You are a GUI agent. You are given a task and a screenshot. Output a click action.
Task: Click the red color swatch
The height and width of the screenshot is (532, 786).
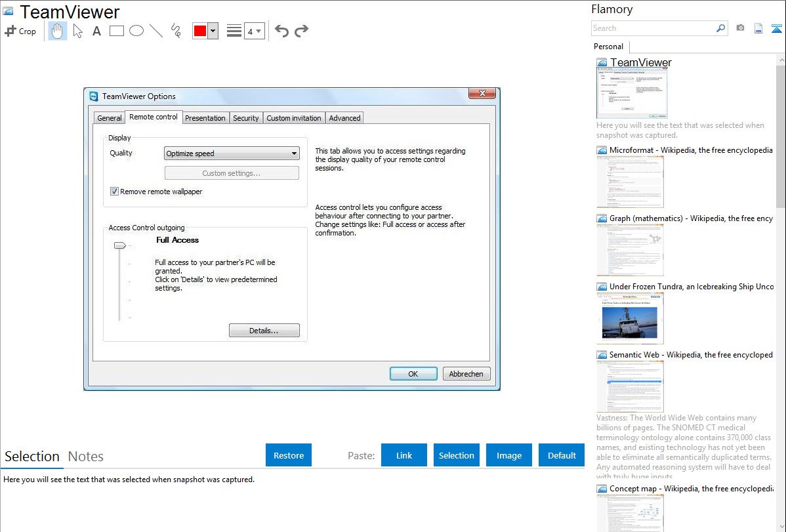pos(200,31)
